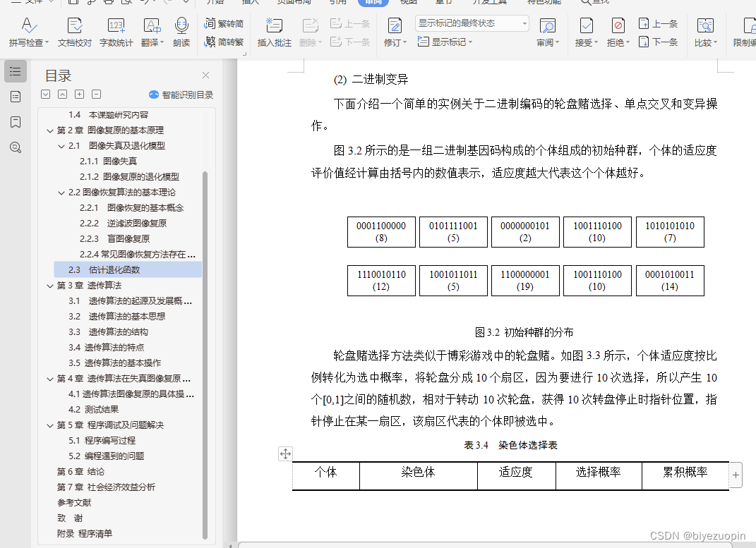Viewport: 756px width, 548px height.
Task: Open the display markup state (显示标记的最终状态) dropdown
Action: [472, 23]
